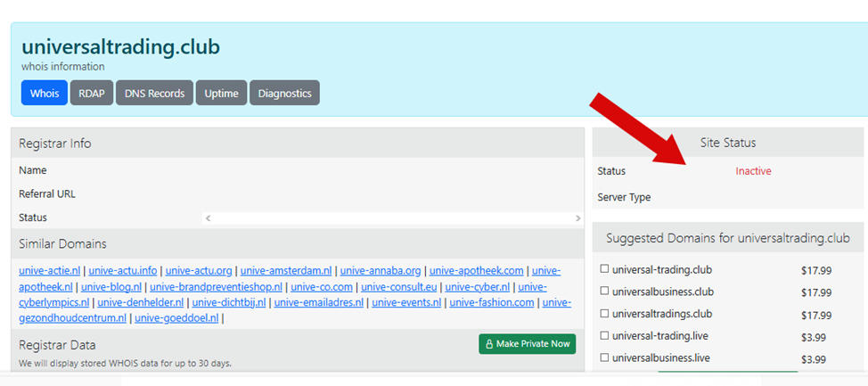868x386 pixels.
Task: Open the unive-annaba.org link
Action: coord(381,271)
